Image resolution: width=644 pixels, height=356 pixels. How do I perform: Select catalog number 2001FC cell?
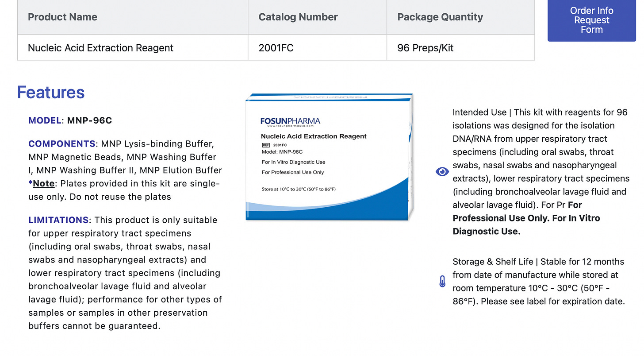point(317,47)
